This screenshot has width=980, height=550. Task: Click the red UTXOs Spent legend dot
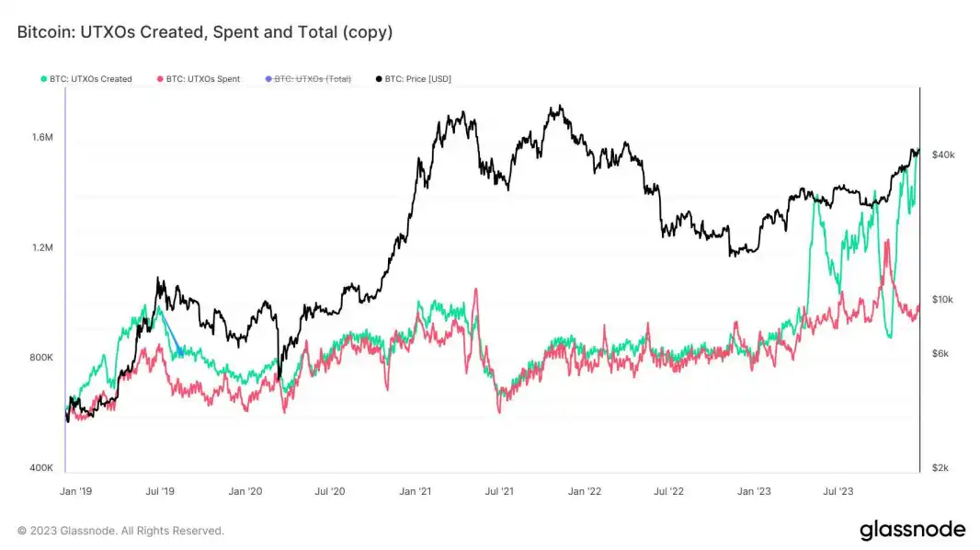tap(160, 79)
